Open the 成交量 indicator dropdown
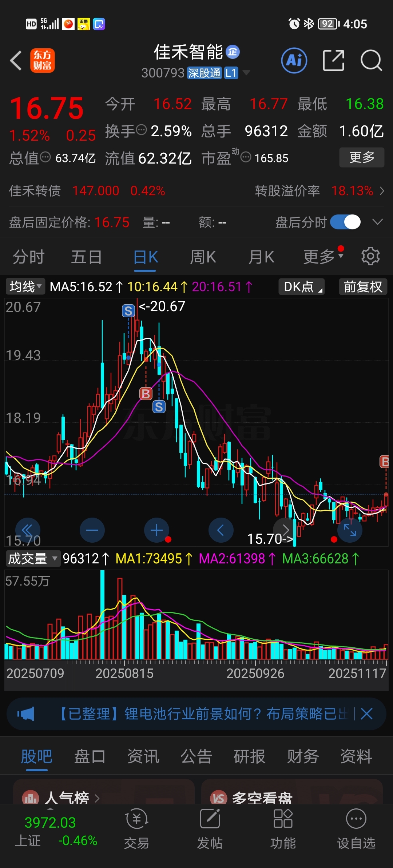The width and height of the screenshot is (393, 868). [33, 558]
